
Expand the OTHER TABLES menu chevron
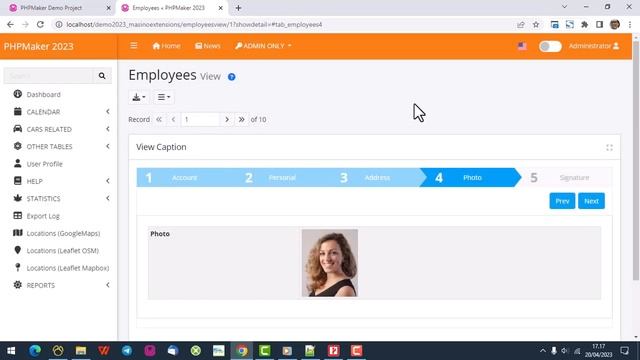tap(108, 146)
